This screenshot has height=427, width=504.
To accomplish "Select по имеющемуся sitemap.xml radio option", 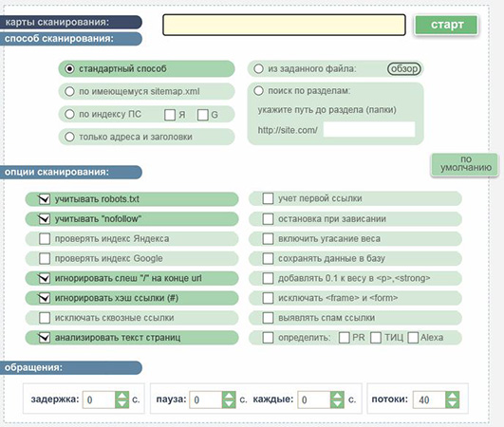I will tap(69, 92).
